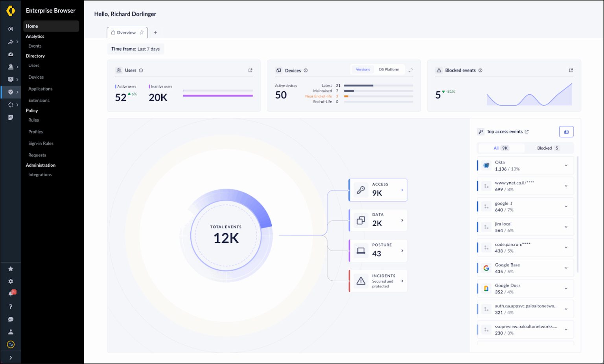Open notifications bell with 9+ badge
604x364 pixels.
pyautogui.click(x=11, y=293)
